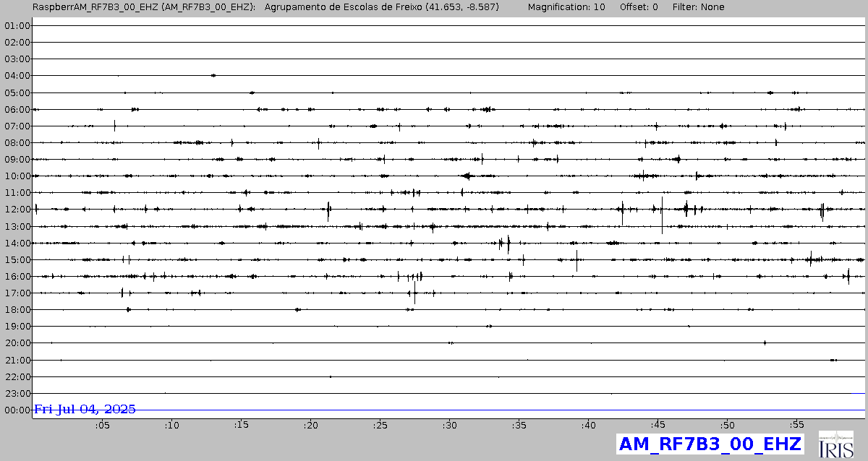Click the :05 minute axis label
Screen dimensions: 868x461
102,426
